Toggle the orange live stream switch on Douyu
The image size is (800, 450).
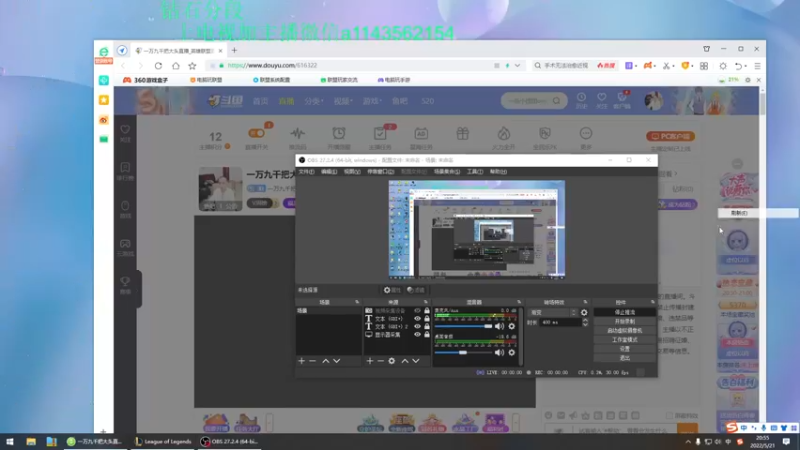257,133
